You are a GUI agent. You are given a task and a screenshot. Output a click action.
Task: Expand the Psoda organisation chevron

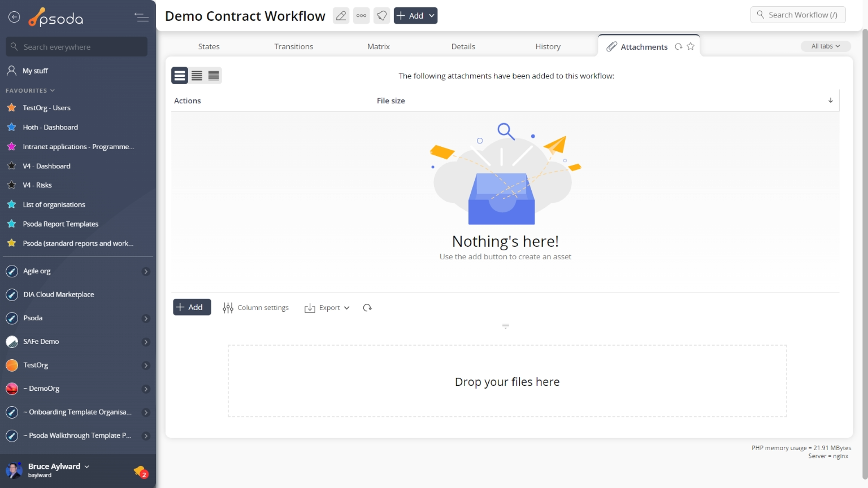tap(146, 319)
